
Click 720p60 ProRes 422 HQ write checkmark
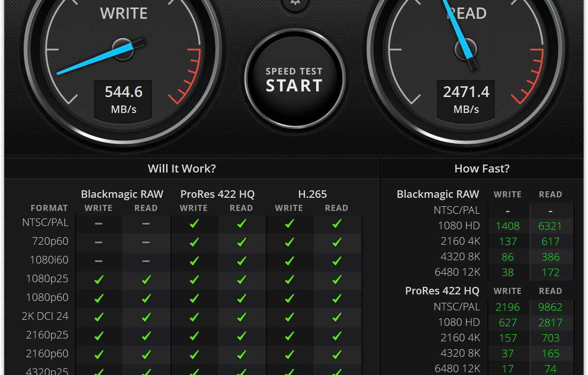[x=194, y=242]
